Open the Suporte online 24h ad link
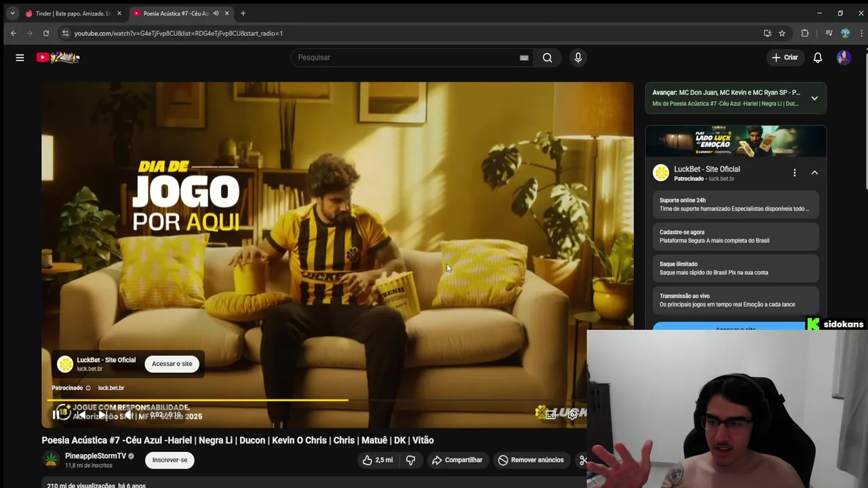Screen dimensions: 868x488 click(736, 205)
